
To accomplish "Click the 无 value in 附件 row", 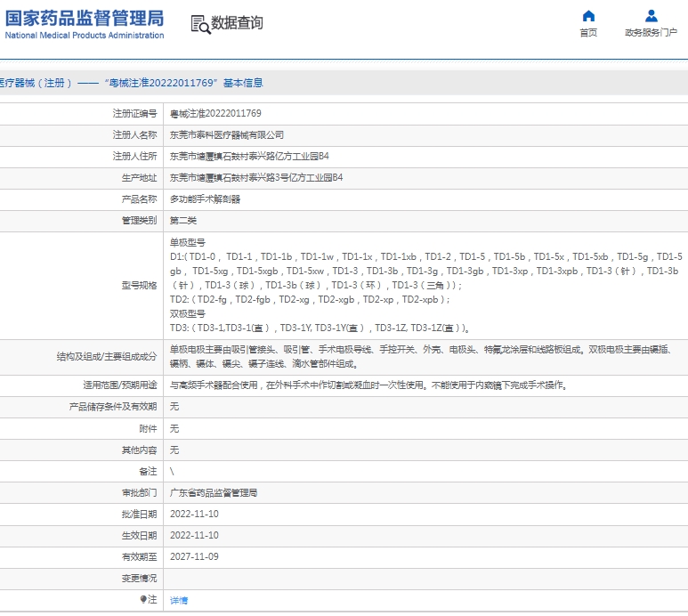I will pyautogui.click(x=174, y=429).
